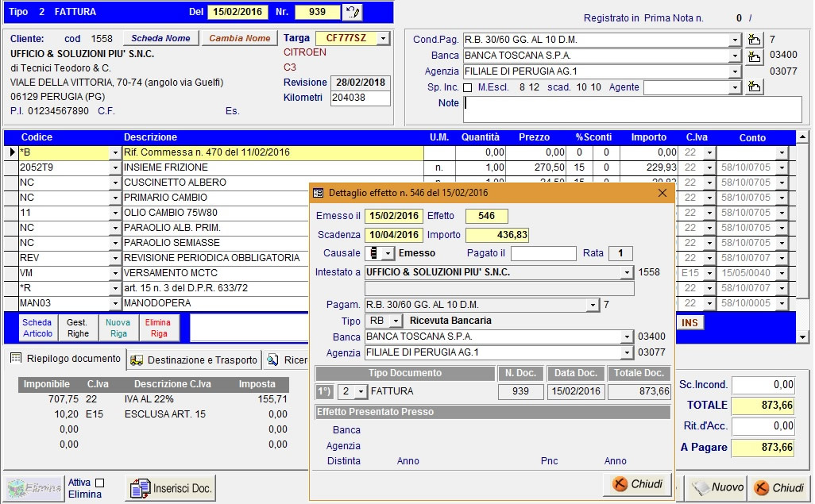Enable the Attiva Elimina checkbox
The image size is (815, 504).
pyautogui.click(x=99, y=483)
